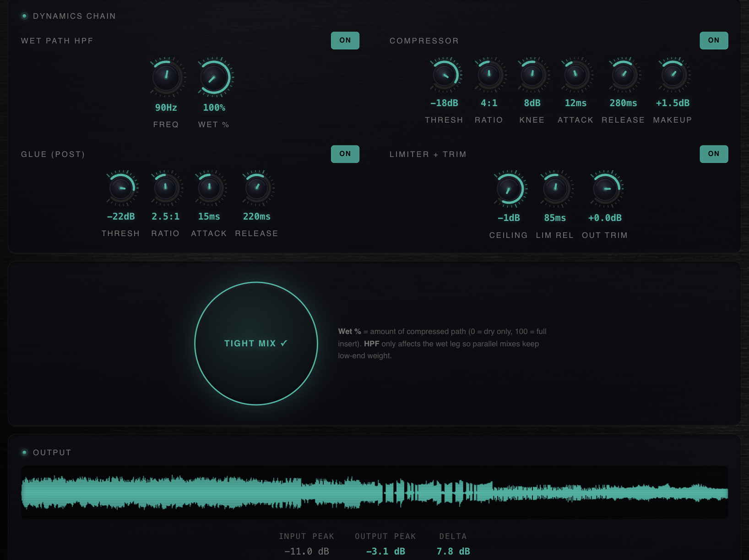The height and width of the screenshot is (560, 749).
Task: Disable the Compressor ON switch
Action: (713, 40)
